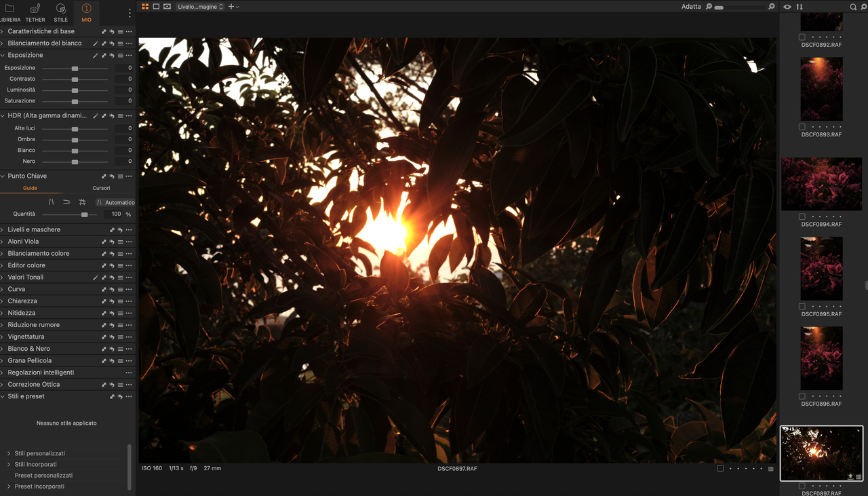Click copy-adjustments arrow icon for Esposizione
This screenshot has height=496, width=868.
[x=104, y=56]
